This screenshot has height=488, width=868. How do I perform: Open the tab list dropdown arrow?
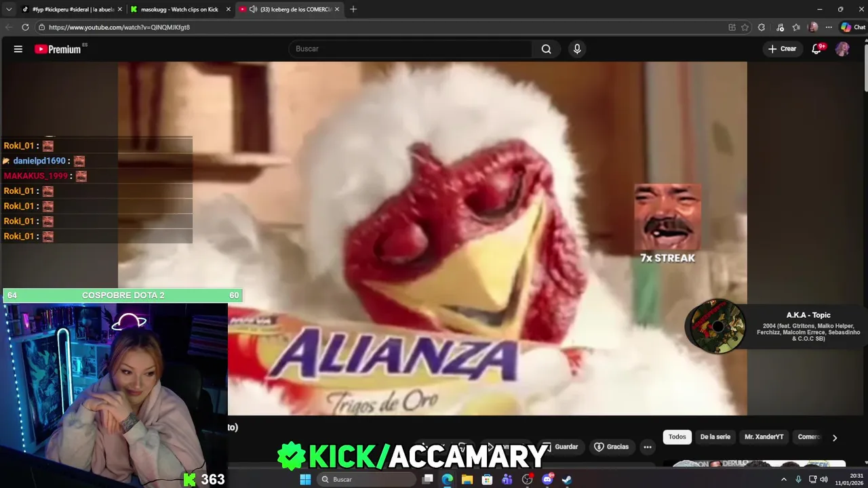click(9, 9)
